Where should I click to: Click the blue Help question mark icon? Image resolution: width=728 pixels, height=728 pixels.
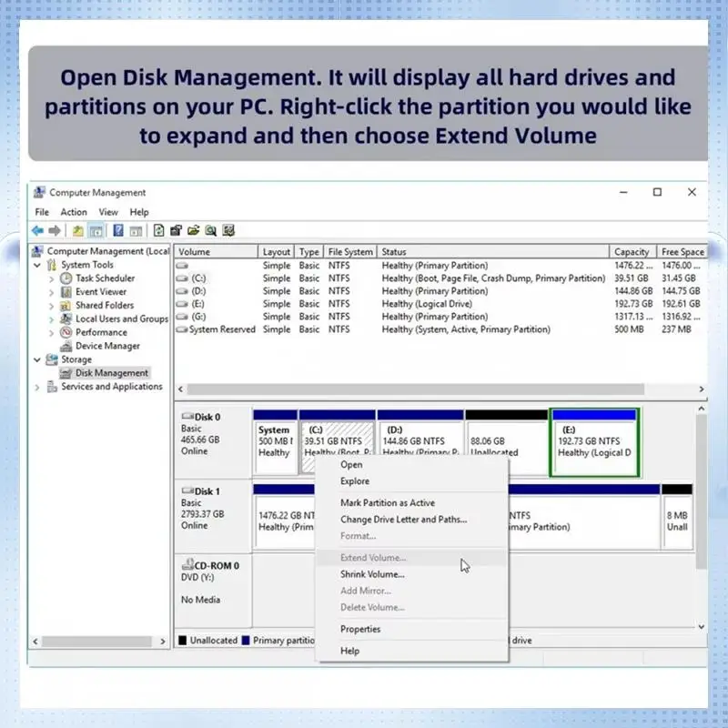(x=118, y=230)
